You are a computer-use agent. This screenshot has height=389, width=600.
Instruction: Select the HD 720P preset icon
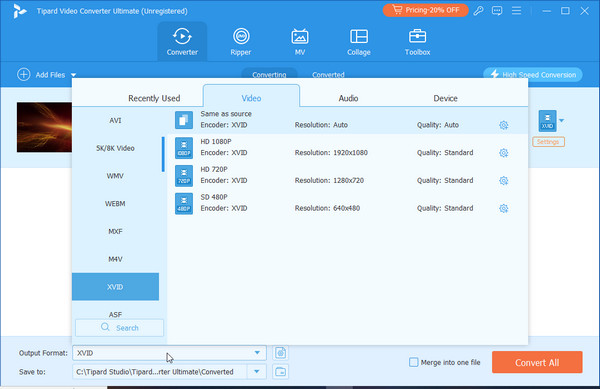(184, 176)
